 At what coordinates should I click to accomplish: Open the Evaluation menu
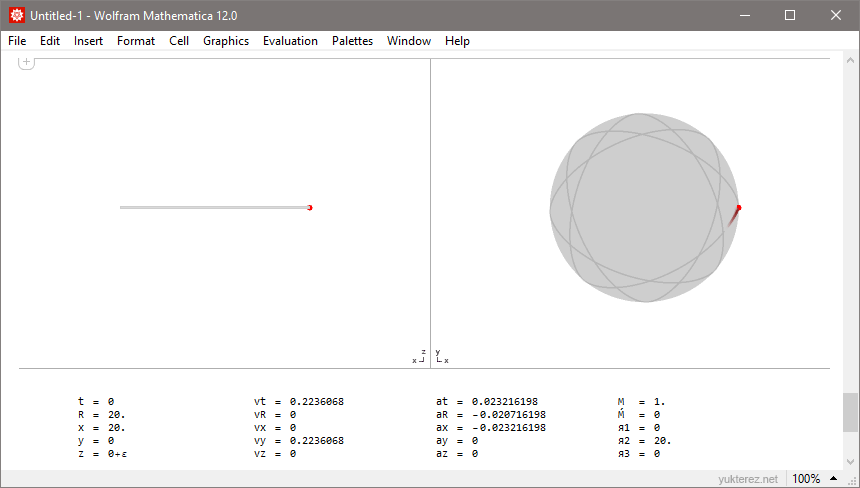click(290, 41)
